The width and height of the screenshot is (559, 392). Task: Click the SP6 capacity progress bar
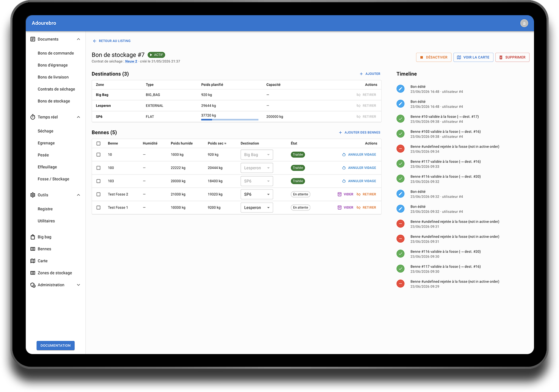point(230,120)
